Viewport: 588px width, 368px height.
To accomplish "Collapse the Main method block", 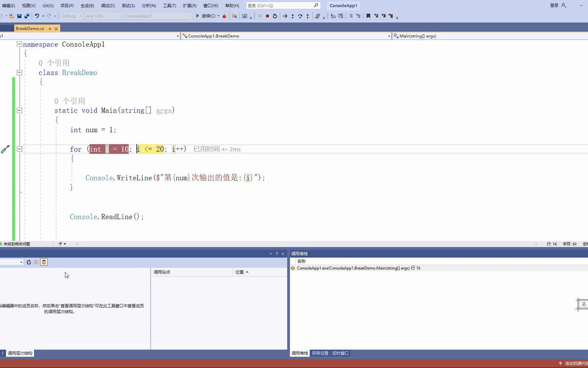I will pos(19,110).
